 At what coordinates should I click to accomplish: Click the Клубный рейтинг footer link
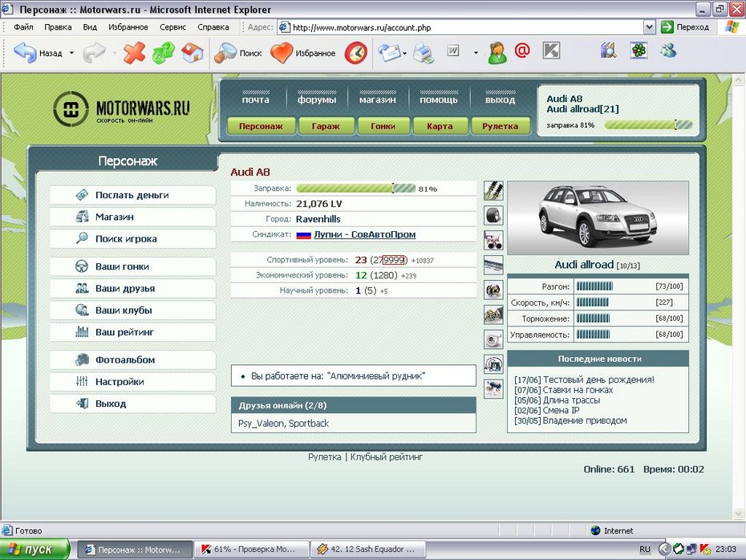387,457
